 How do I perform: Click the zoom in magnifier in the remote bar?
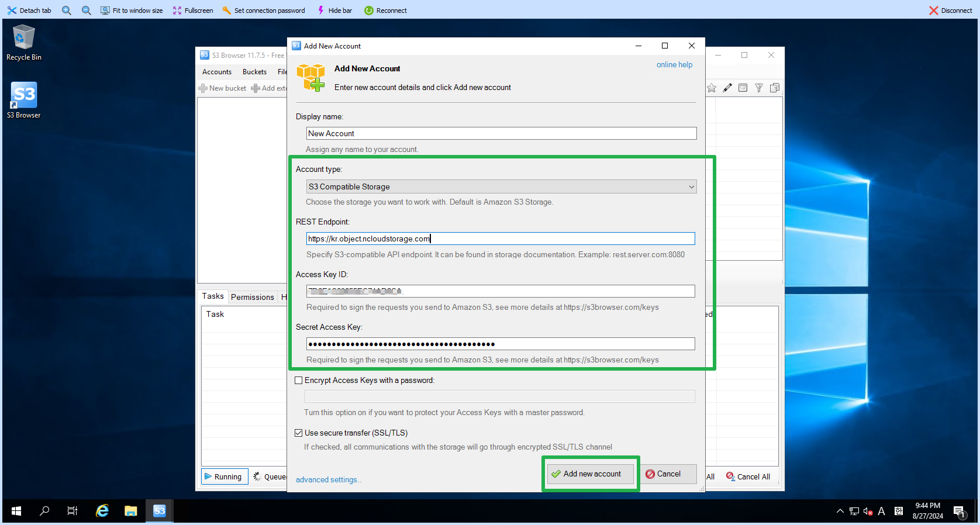click(x=67, y=11)
